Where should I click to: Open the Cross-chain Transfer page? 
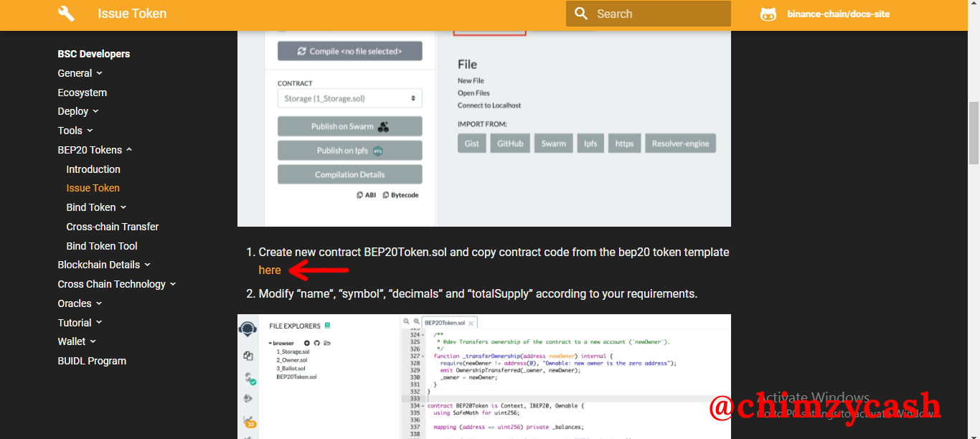point(113,227)
